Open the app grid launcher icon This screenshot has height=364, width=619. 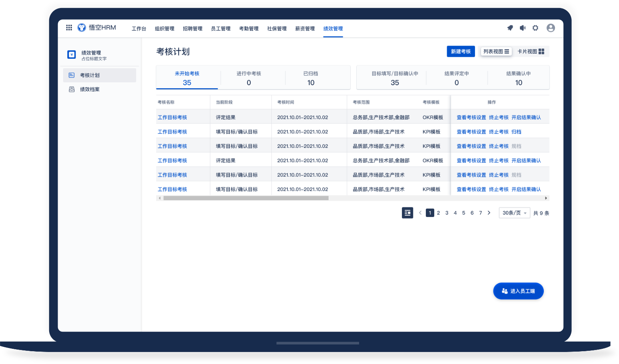pyautogui.click(x=69, y=28)
